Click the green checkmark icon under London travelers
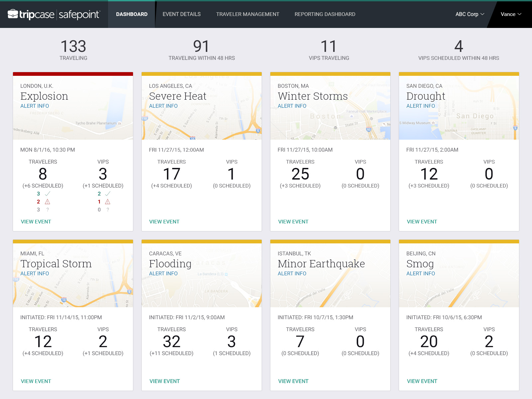Image resolution: width=532 pixels, height=399 pixels. [x=48, y=194]
